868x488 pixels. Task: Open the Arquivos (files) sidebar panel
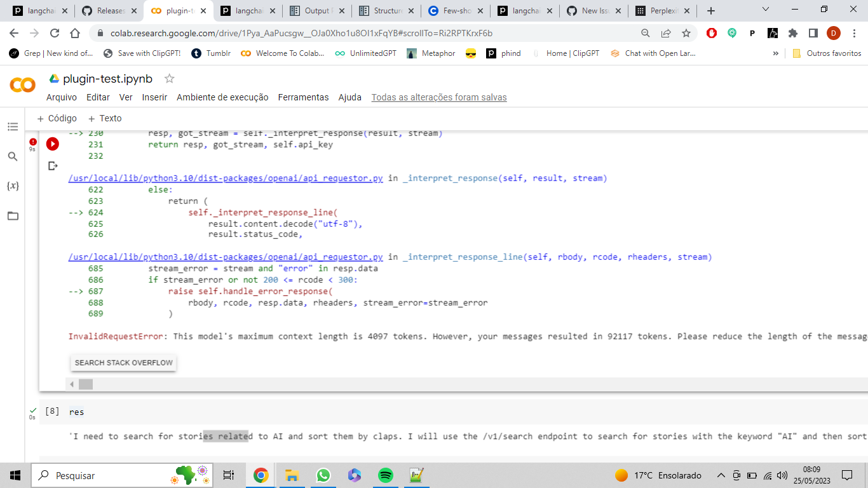click(13, 216)
